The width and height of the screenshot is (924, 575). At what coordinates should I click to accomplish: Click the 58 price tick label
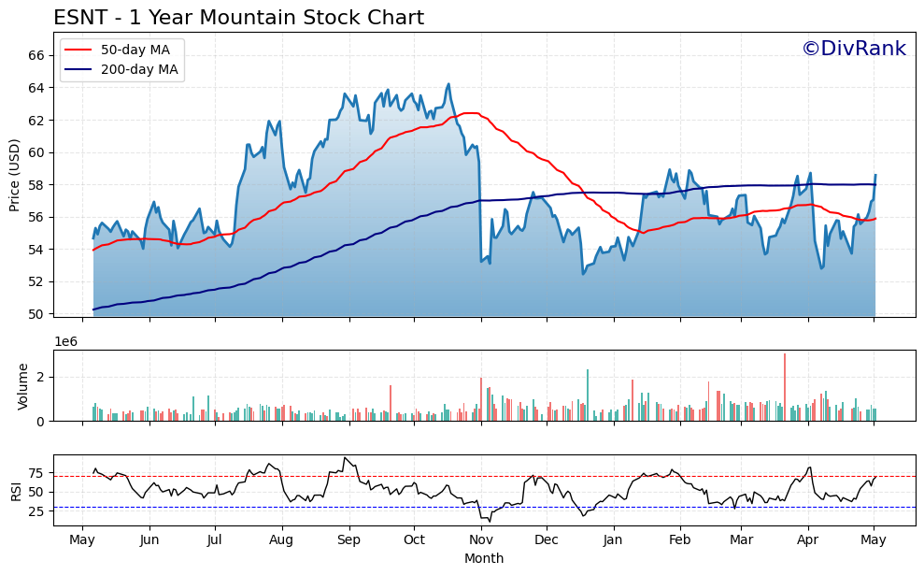36,185
